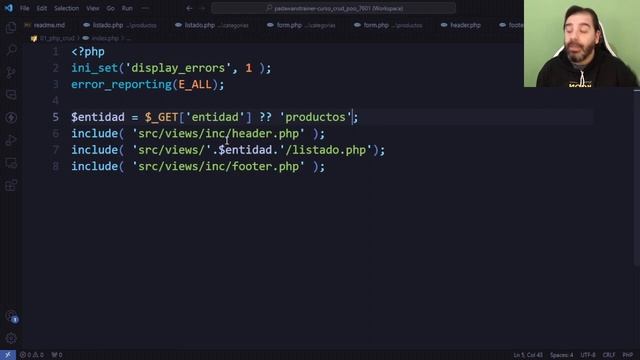This screenshot has width=640, height=360.
Task: Click 'src/views/inc/footer.php' string
Action: click(218, 166)
